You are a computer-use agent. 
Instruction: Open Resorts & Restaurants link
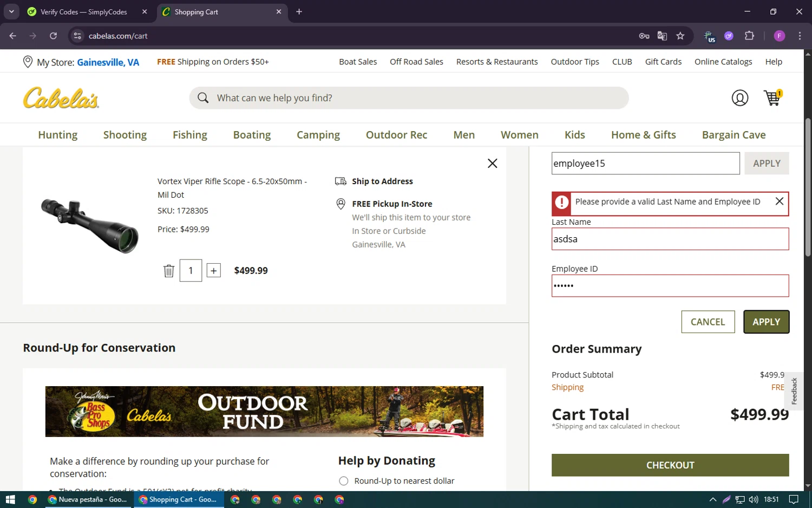click(x=497, y=62)
